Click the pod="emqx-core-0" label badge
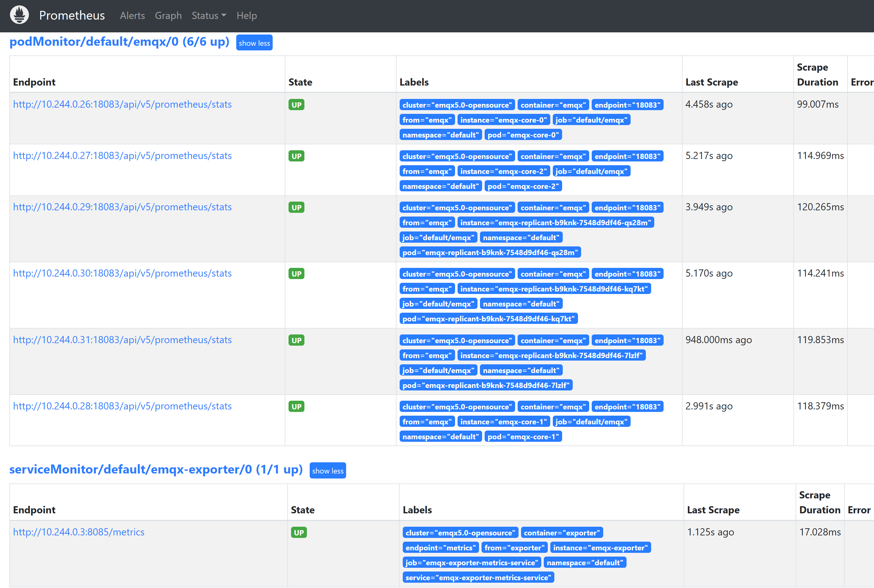This screenshot has width=874, height=588. pos(523,135)
